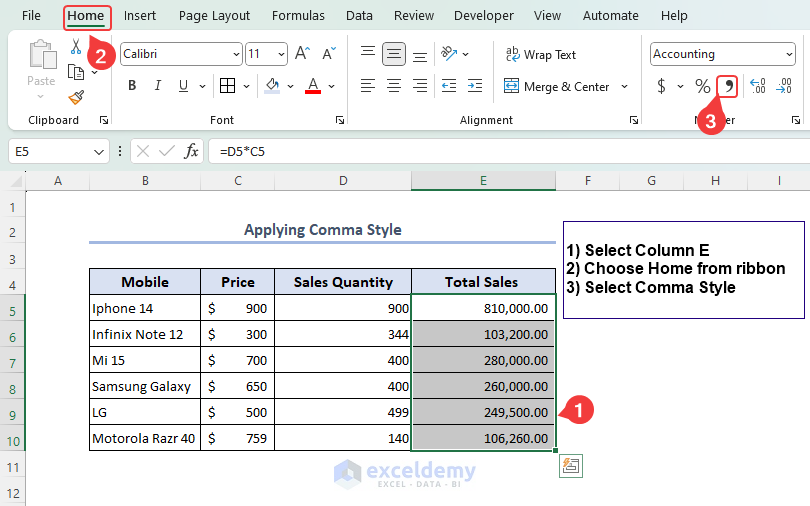This screenshot has height=506, width=810.
Task: Switch to the Formulas tab
Action: click(x=298, y=15)
